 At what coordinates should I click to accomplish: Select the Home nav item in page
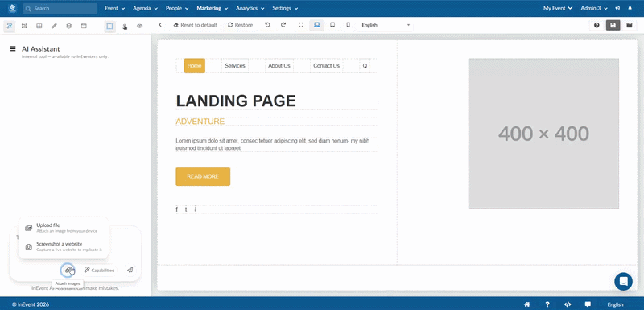click(194, 66)
